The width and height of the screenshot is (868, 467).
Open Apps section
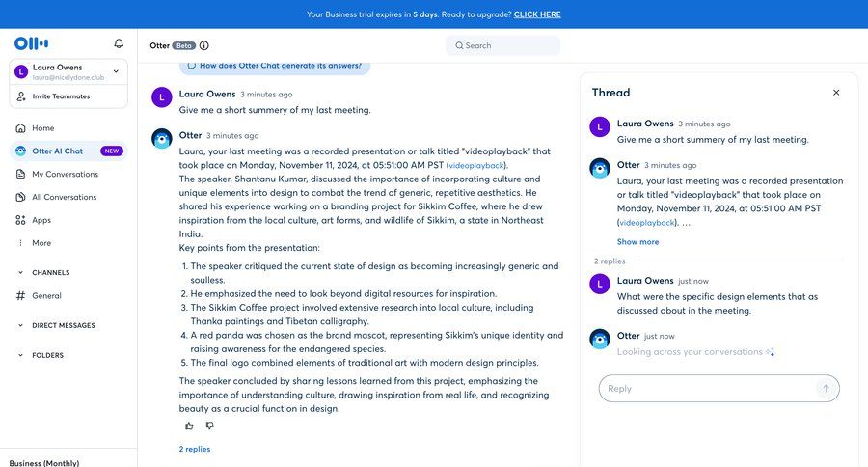tap(68, 220)
